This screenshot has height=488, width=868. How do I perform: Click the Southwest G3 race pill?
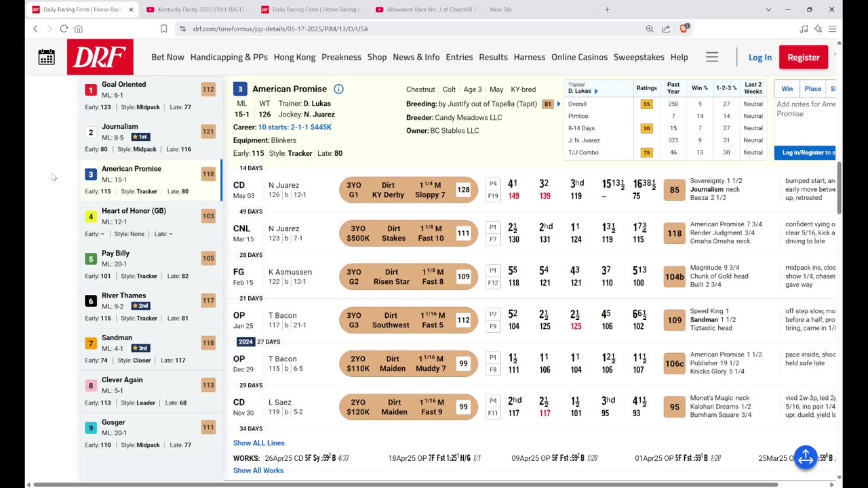(x=408, y=320)
